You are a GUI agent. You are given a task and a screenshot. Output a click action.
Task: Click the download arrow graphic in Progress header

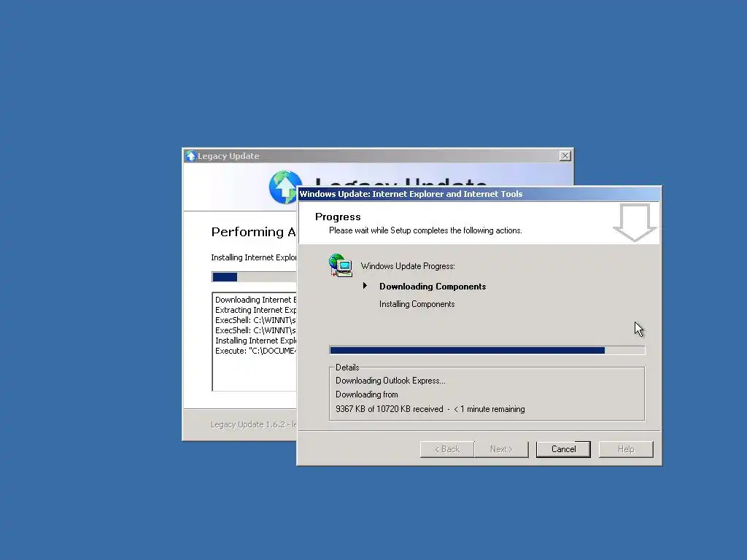(x=635, y=222)
